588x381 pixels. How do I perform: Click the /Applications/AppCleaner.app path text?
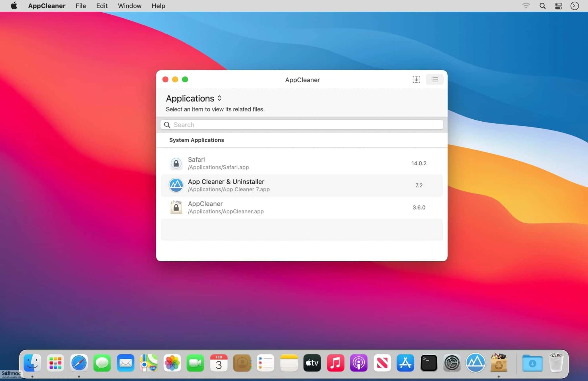226,211
